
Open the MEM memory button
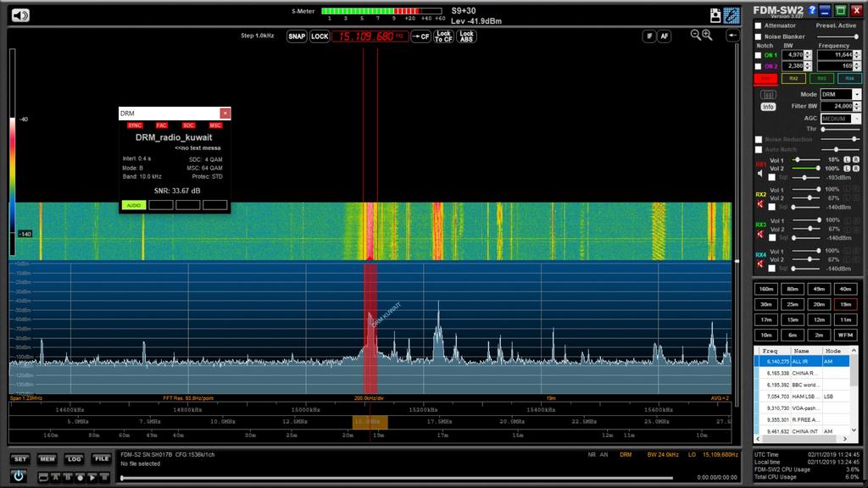tap(47, 458)
